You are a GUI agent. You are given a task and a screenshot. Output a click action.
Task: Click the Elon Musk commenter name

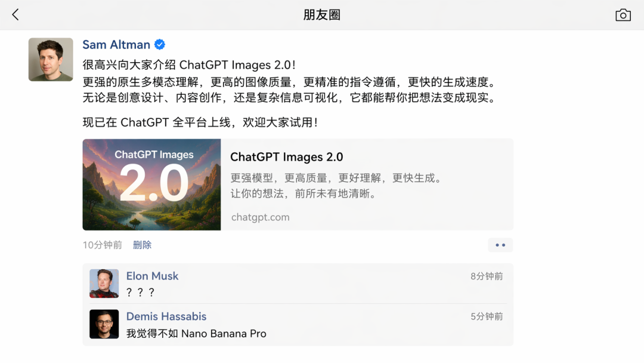[x=152, y=276]
